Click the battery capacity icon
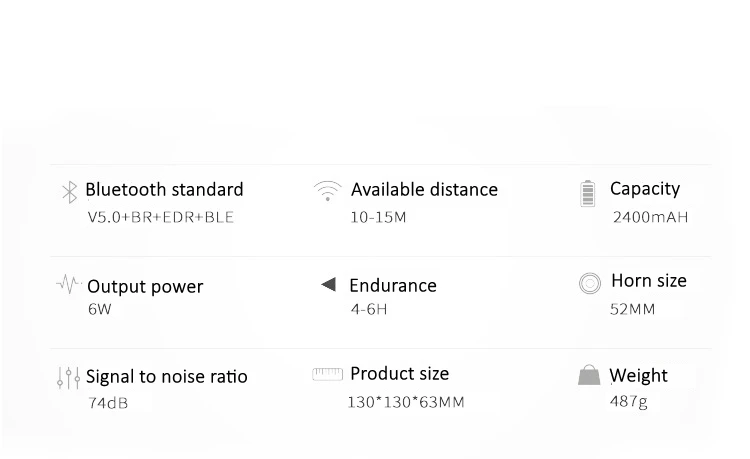 point(587,194)
